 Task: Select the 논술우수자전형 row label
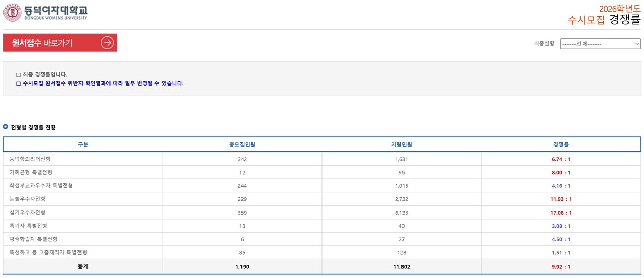click(27, 199)
